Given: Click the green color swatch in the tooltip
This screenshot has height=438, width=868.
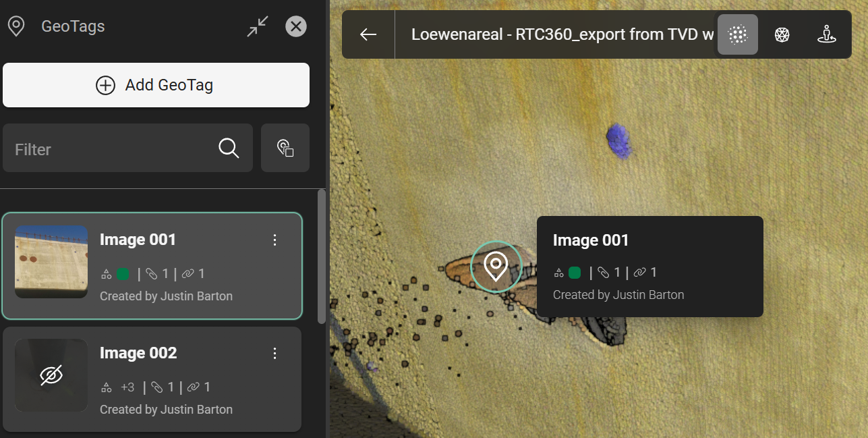Looking at the screenshot, I should [575, 273].
